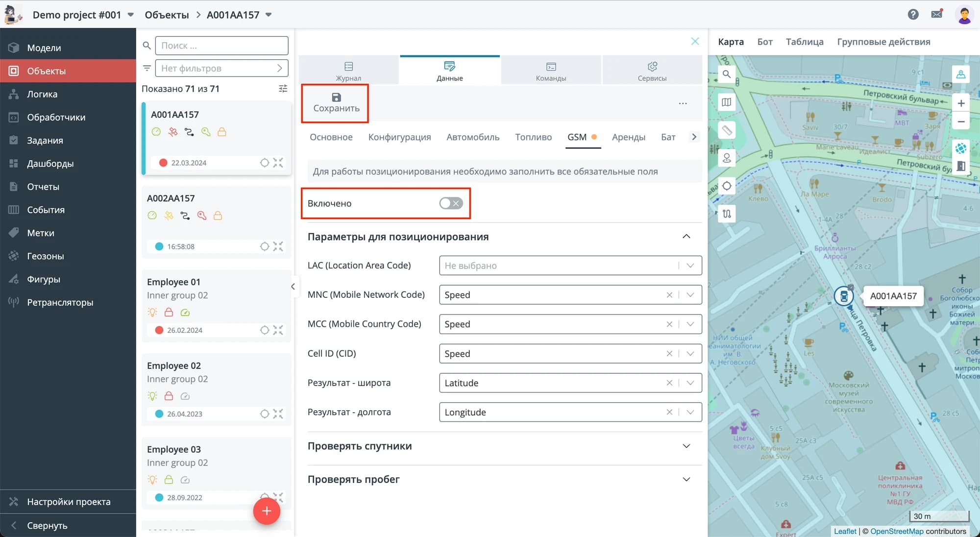Click the help question mark icon
Viewport: 980px width, 537px height.
913,14
